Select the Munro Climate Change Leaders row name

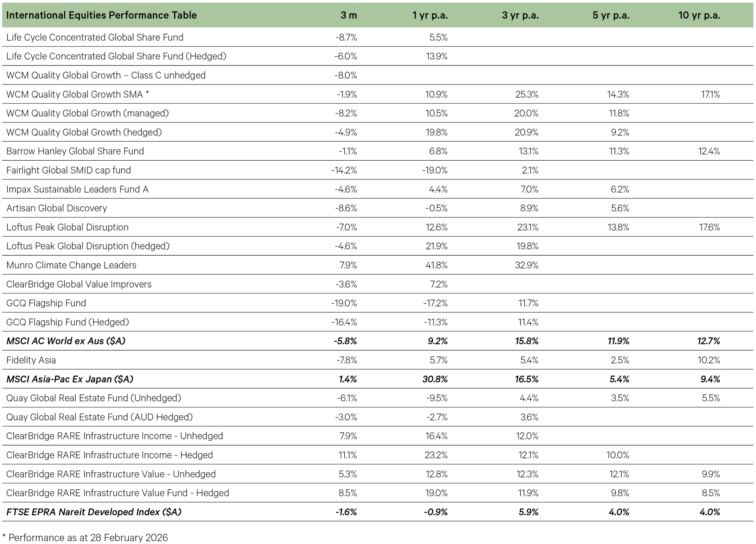pyautogui.click(x=71, y=265)
